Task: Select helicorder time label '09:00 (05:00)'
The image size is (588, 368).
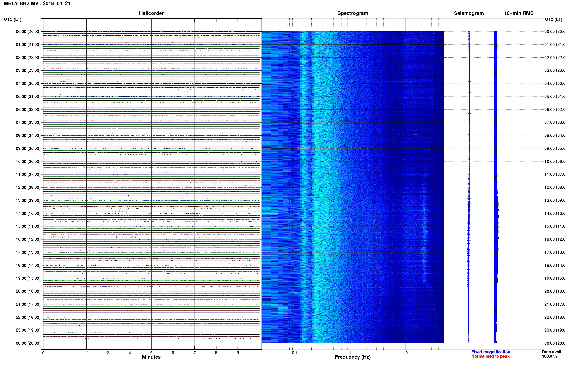Action: tap(28, 148)
